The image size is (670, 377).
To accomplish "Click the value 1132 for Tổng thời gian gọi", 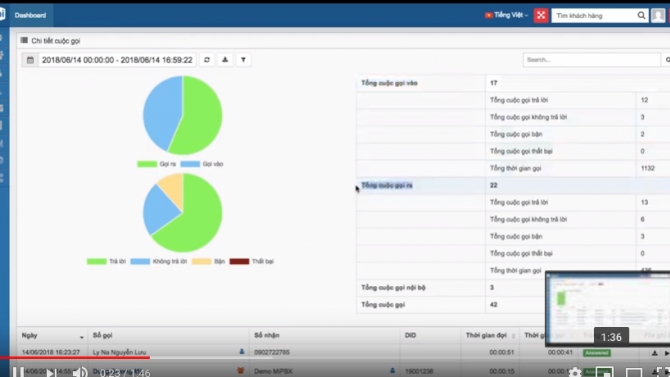I will pos(647,168).
